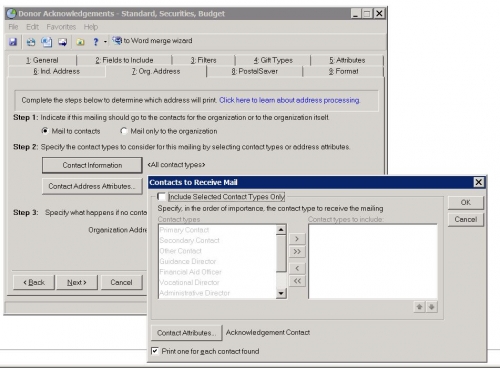The width and height of the screenshot is (500, 369).
Task: Click Cancel in Contacts to Receive Mail dialog
Action: pos(466,220)
